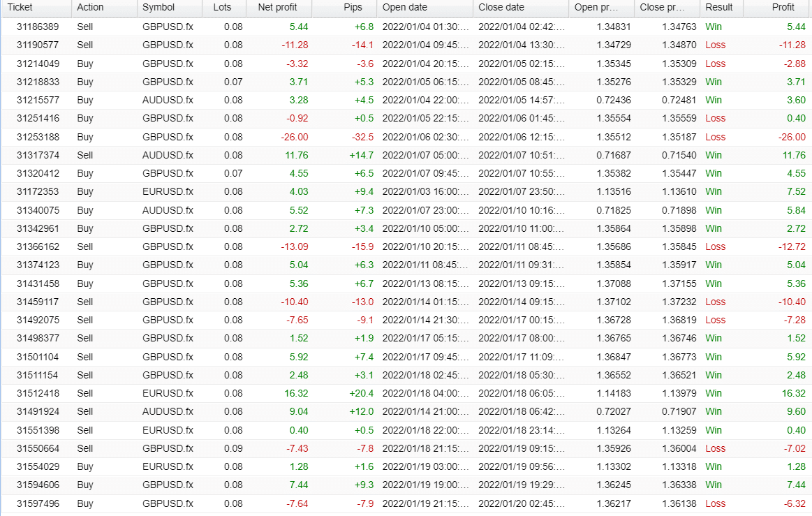Click EURUSD.fx symbol in ticket 31172353 row
The height and width of the screenshot is (516, 812).
(168, 192)
